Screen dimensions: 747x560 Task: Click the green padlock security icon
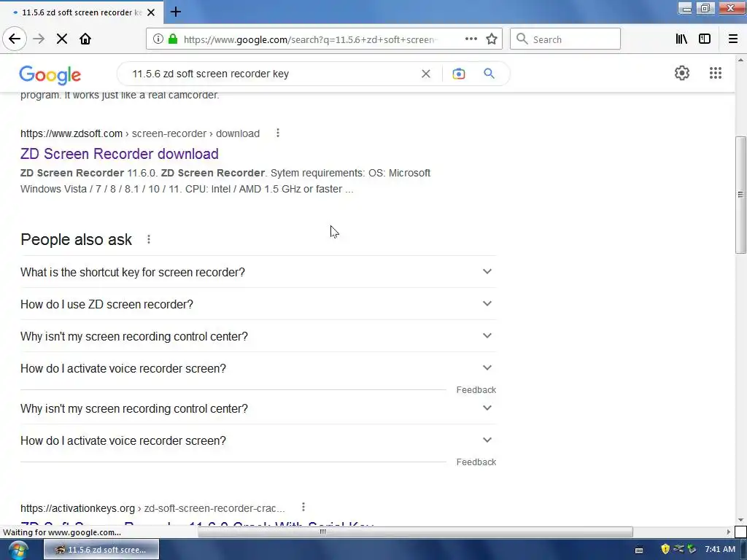pyautogui.click(x=173, y=39)
